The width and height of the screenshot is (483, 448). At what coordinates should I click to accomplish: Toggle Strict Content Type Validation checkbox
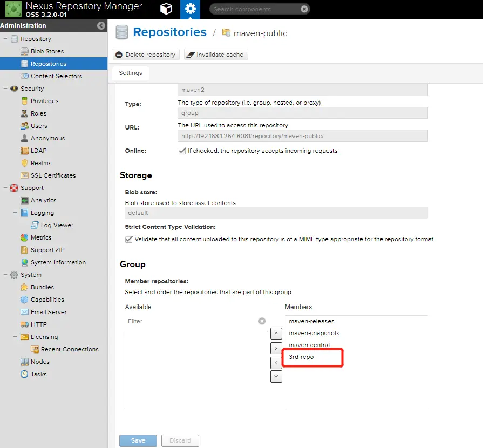129,240
